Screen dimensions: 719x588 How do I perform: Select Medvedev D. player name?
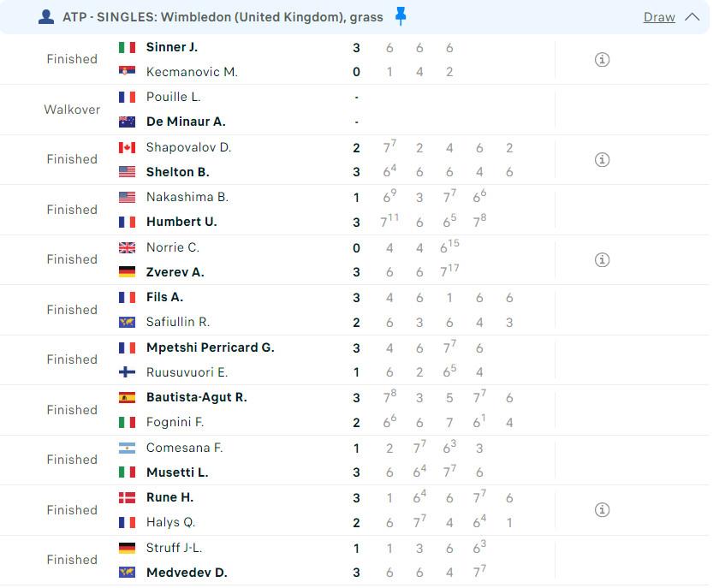pos(187,573)
